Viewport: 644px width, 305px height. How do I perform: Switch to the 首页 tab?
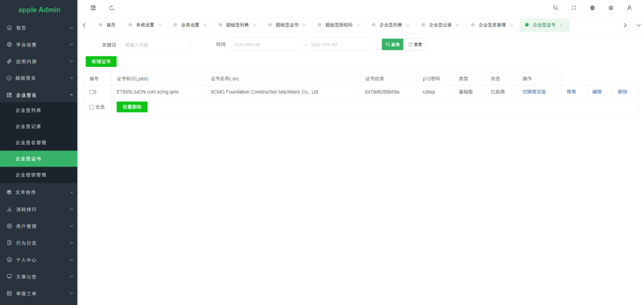pos(107,25)
